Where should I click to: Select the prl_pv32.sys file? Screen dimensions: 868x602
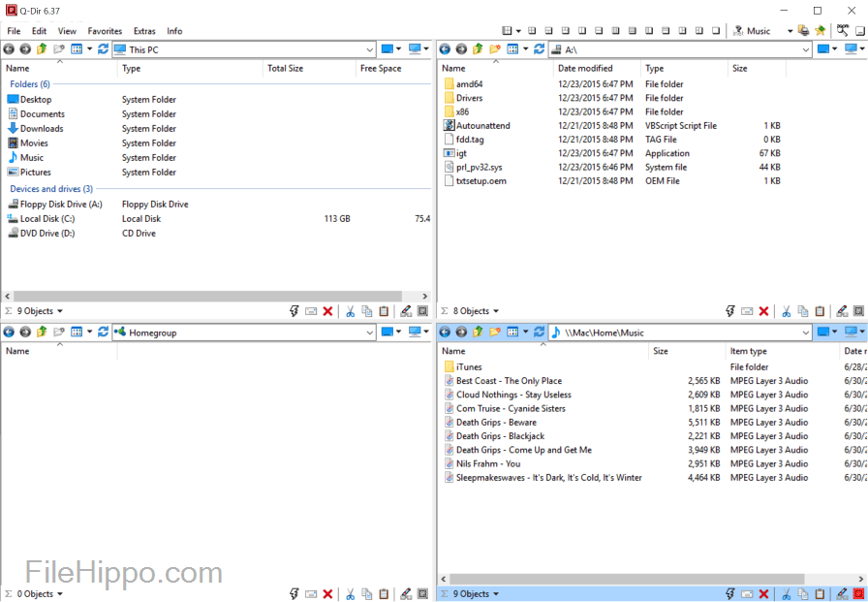[474, 168]
